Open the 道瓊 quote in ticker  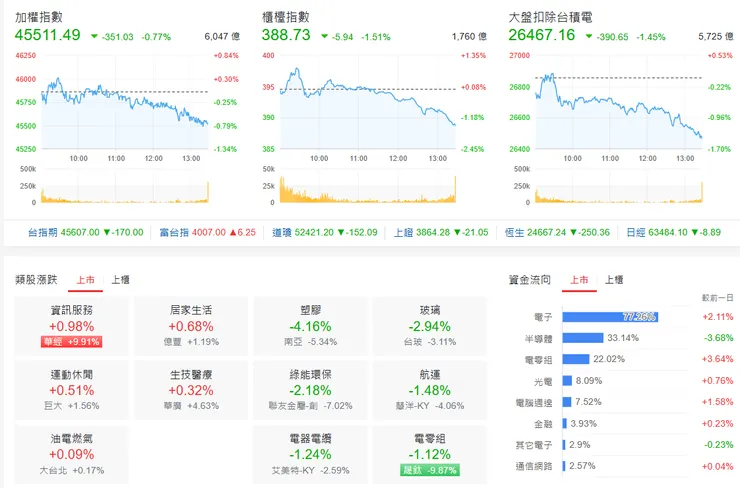325,232
